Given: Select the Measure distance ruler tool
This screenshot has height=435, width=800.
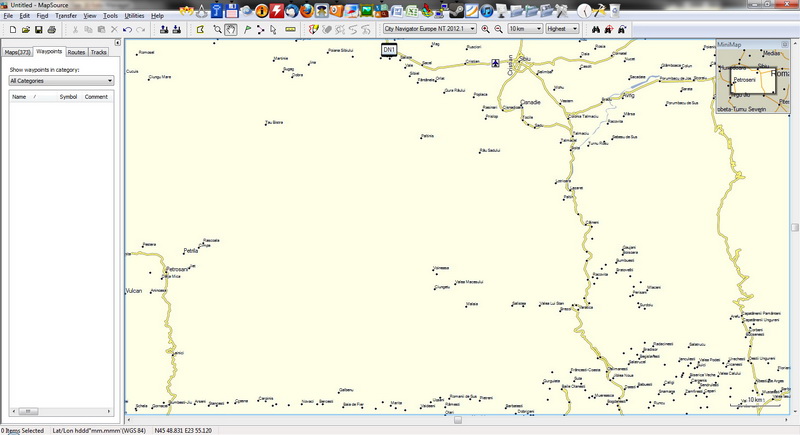Looking at the screenshot, I should click(290, 30).
